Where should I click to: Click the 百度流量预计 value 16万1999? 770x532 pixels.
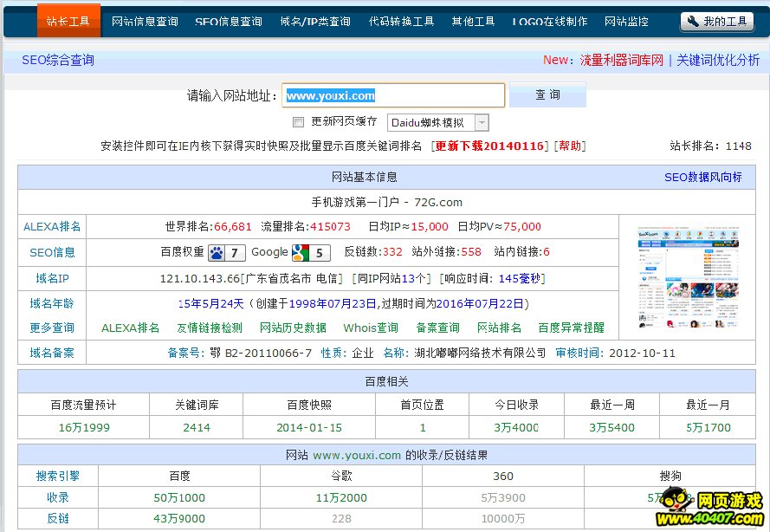pos(84,427)
